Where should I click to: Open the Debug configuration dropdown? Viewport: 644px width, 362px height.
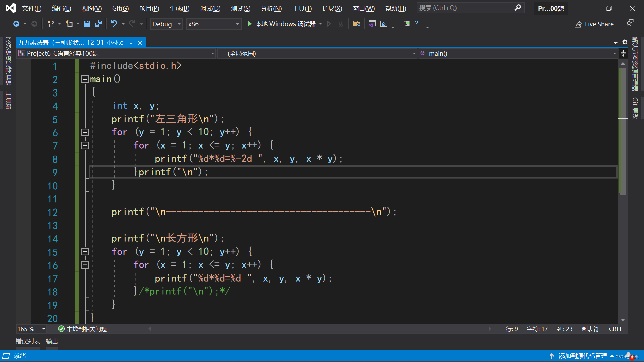tap(166, 24)
